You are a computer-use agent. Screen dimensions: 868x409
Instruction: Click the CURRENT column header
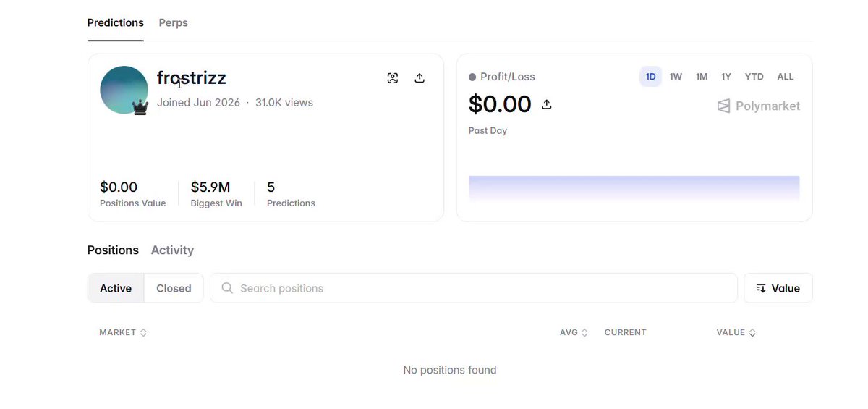[x=625, y=333]
